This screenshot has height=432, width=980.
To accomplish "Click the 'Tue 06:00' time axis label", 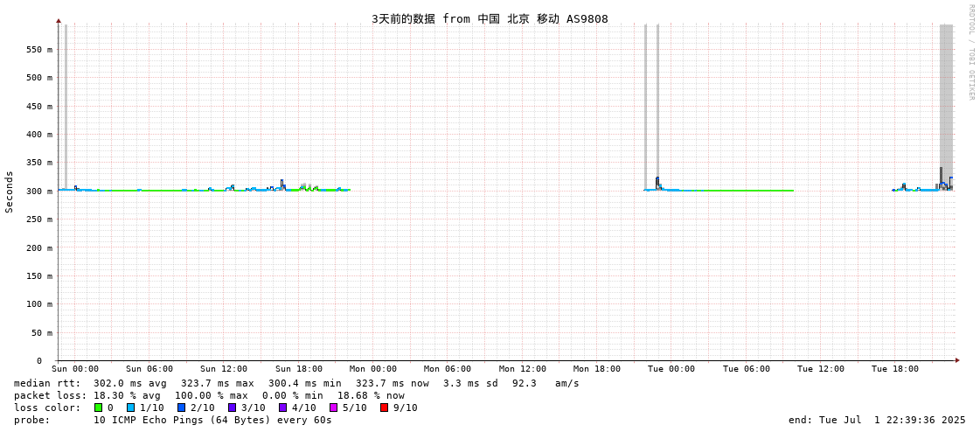I will click(x=747, y=369).
